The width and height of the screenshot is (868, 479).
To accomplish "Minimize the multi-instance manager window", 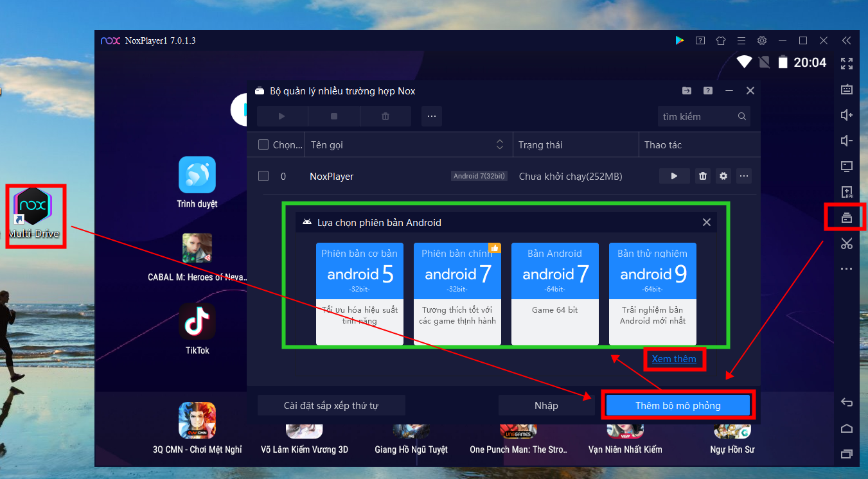I will pyautogui.click(x=729, y=91).
